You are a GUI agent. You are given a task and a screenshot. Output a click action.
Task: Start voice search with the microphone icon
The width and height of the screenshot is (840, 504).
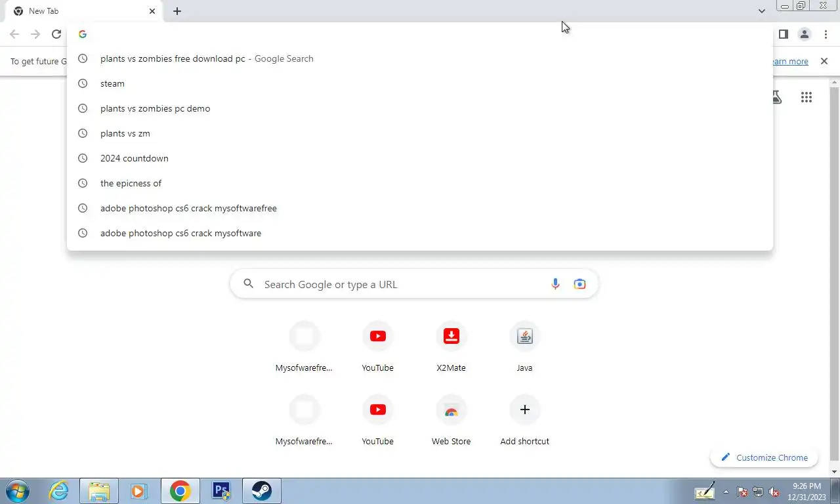click(555, 284)
